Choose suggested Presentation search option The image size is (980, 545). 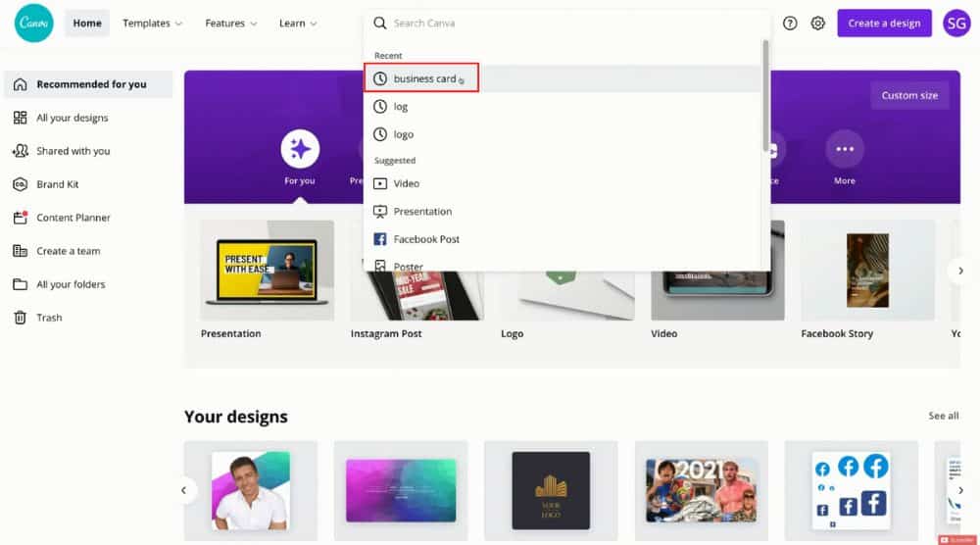coord(563,212)
